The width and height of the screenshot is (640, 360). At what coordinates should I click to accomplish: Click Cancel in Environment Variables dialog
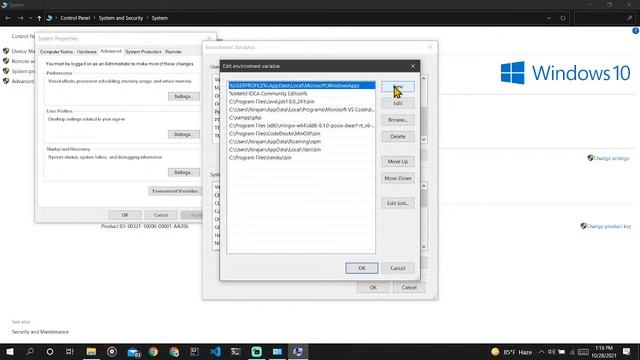[x=409, y=287]
